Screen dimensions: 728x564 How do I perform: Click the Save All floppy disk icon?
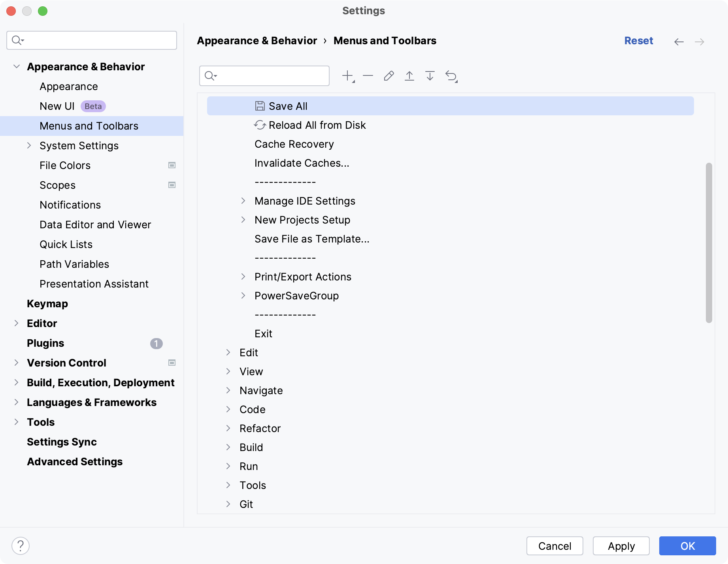click(260, 106)
